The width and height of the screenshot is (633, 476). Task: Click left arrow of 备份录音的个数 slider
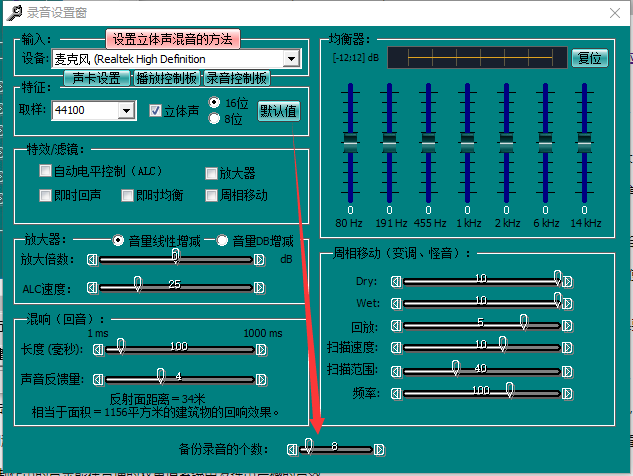(292, 449)
